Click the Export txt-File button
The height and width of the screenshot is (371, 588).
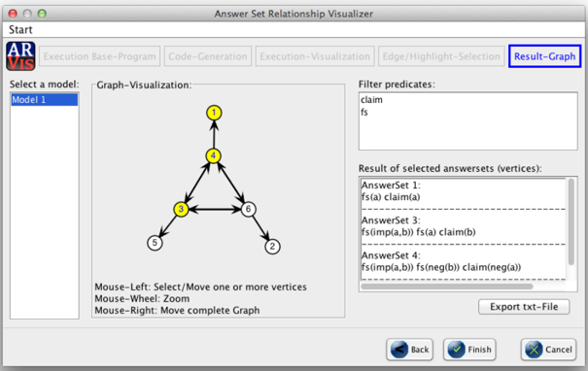coord(524,307)
